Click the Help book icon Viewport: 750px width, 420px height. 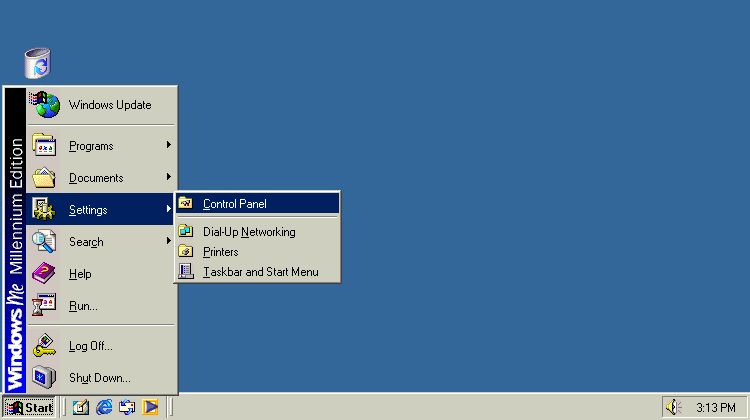point(44,273)
